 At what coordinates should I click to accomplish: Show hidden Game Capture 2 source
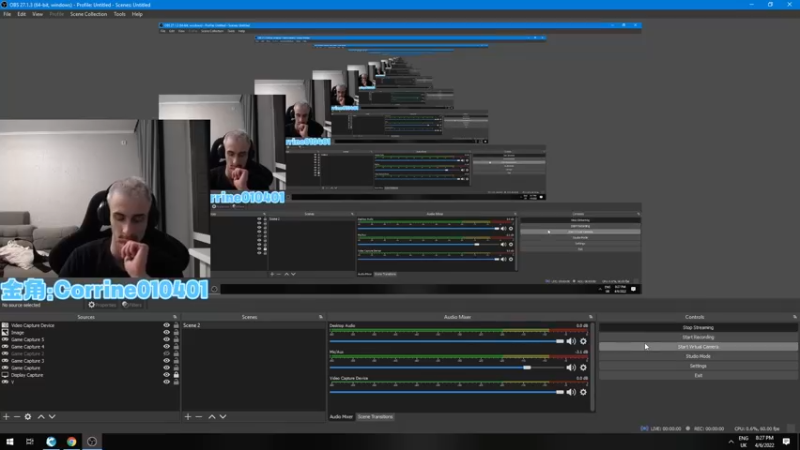tap(166, 354)
